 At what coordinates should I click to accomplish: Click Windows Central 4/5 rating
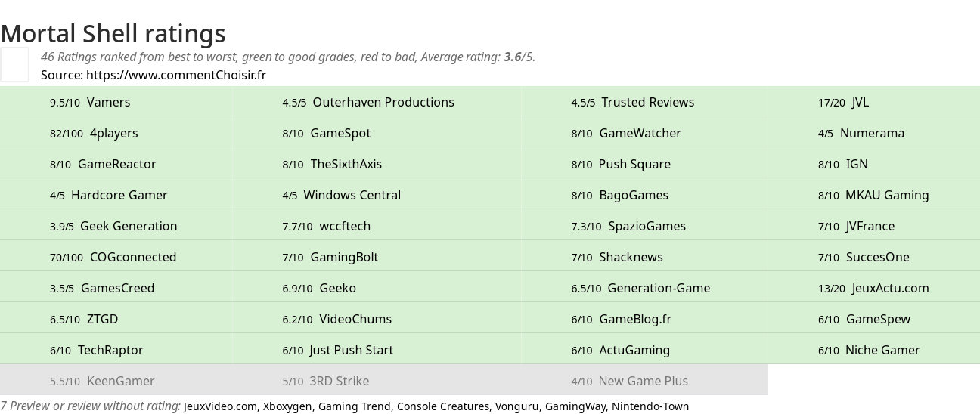coord(342,195)
